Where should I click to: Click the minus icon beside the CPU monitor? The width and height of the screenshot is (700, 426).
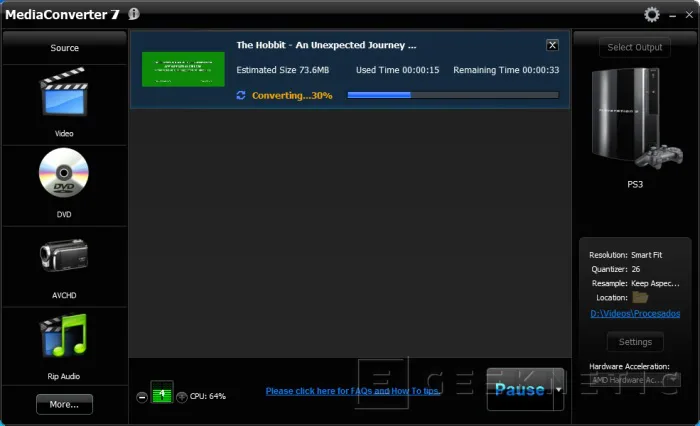(142, 397)
